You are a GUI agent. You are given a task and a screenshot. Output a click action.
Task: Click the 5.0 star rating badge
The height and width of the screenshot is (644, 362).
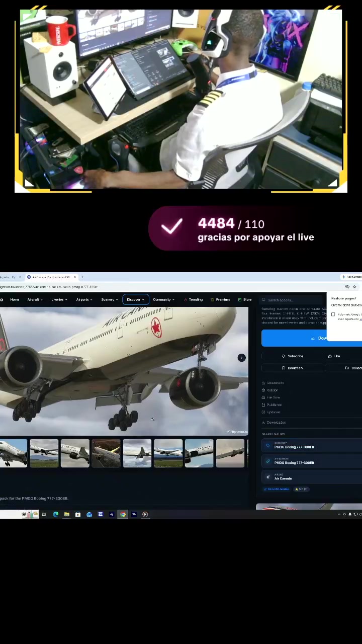point(301,489)
